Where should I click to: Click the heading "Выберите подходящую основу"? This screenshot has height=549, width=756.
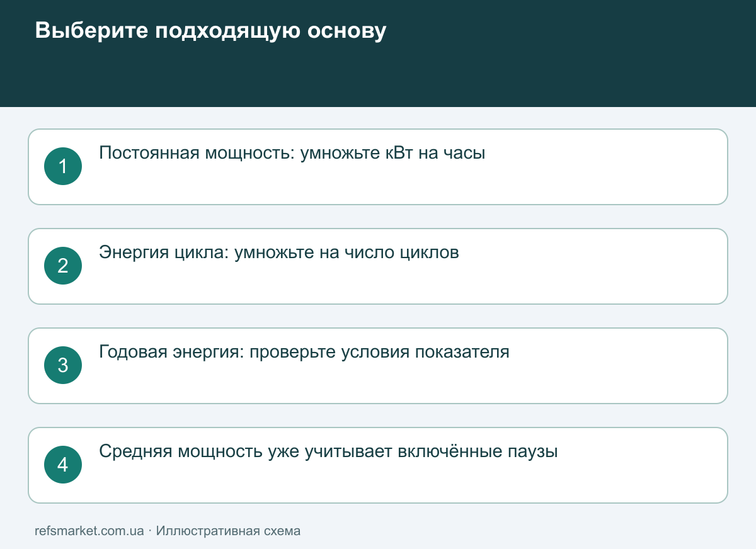click(210, 31)
